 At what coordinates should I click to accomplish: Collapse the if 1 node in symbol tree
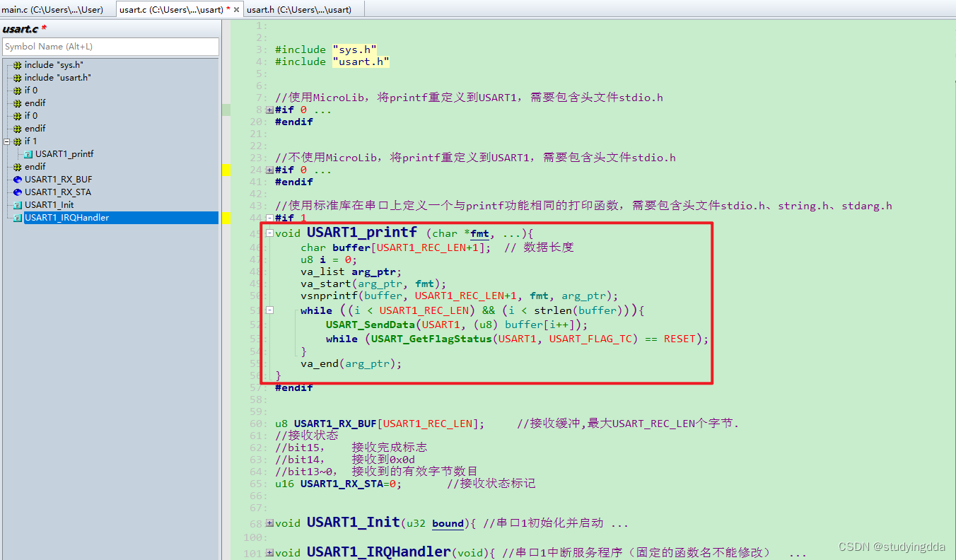click(x=7, y=141)
